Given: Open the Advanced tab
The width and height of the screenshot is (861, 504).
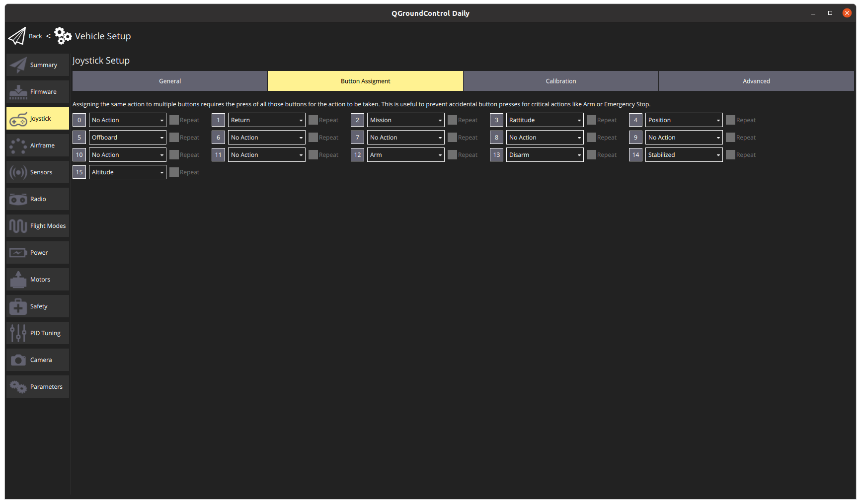Looking at the screenshot, I should click(756, 81).
